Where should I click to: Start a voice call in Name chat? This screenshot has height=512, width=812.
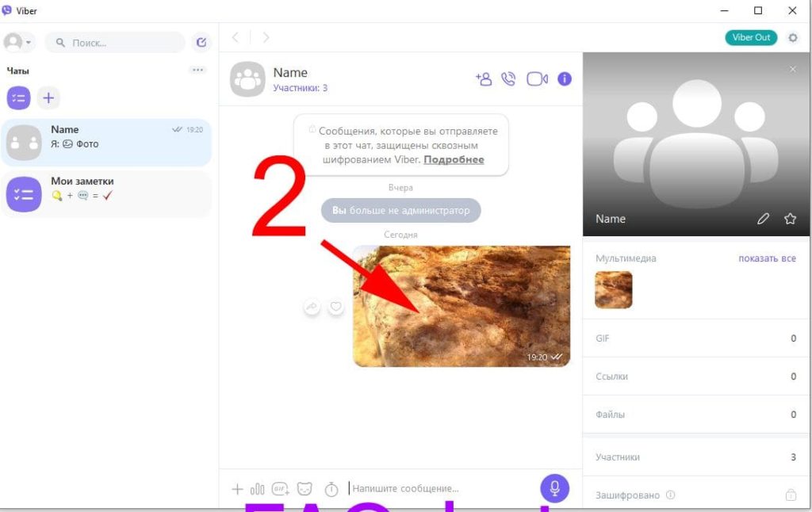509,78
